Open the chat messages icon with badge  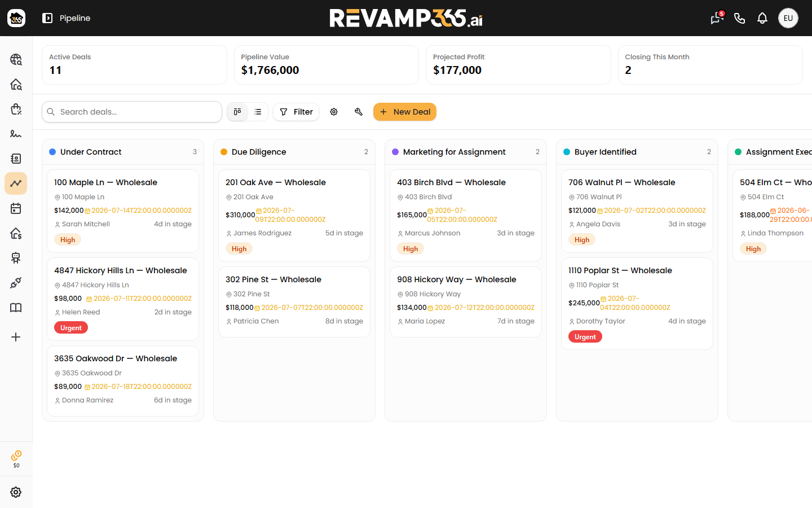pos(717,18)
